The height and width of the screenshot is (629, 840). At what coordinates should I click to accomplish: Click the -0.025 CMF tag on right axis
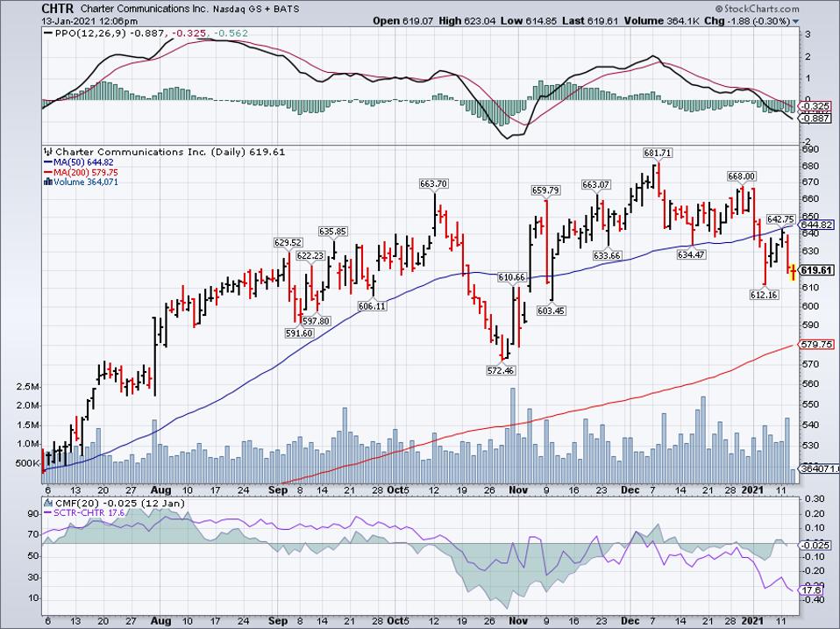tap(815, 546)
